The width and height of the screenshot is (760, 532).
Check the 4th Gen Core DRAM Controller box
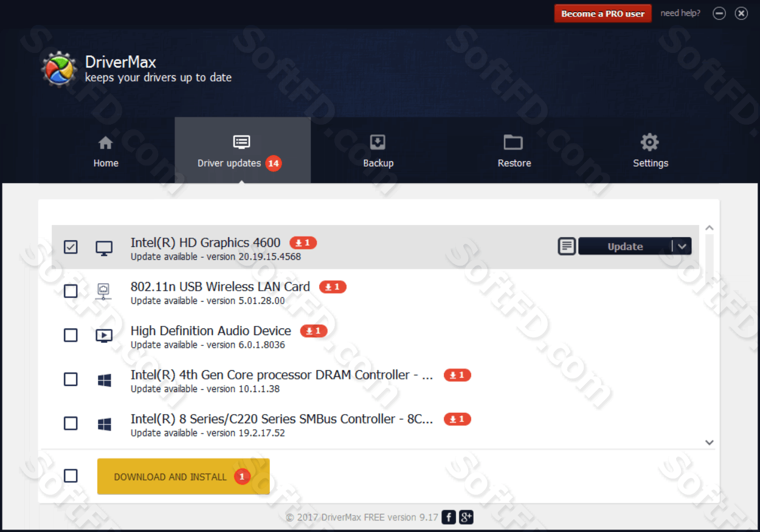click(71, 379)
